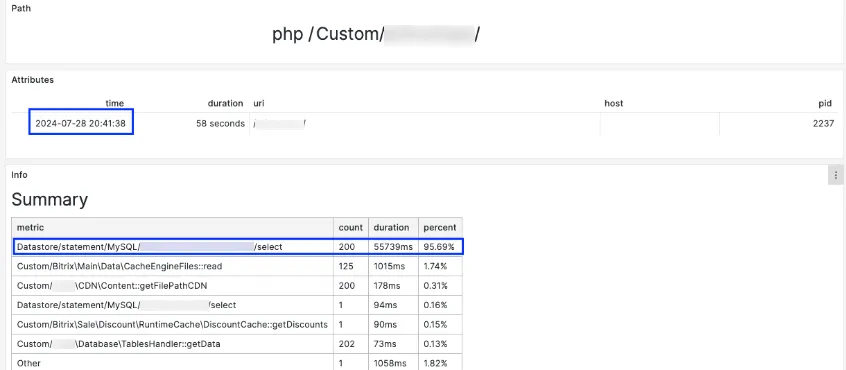Click the 'Summary' heading
The height and width of the screenshot is (370, 846).
50,200
